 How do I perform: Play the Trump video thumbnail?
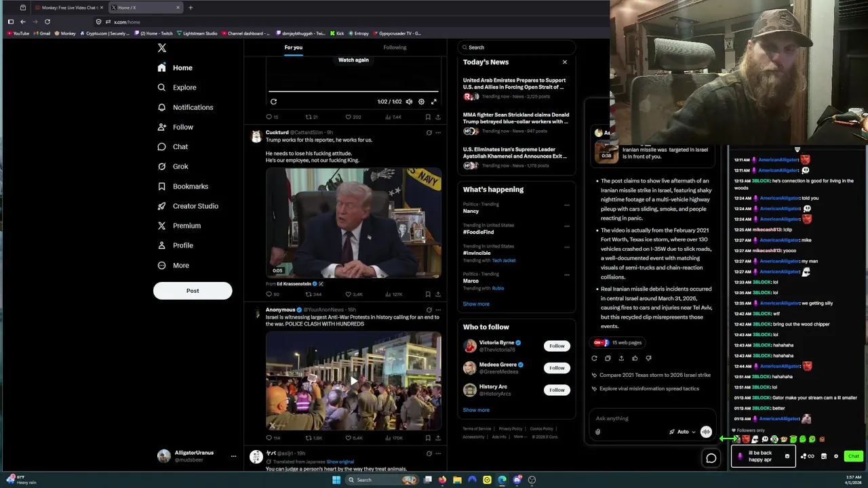353,223
